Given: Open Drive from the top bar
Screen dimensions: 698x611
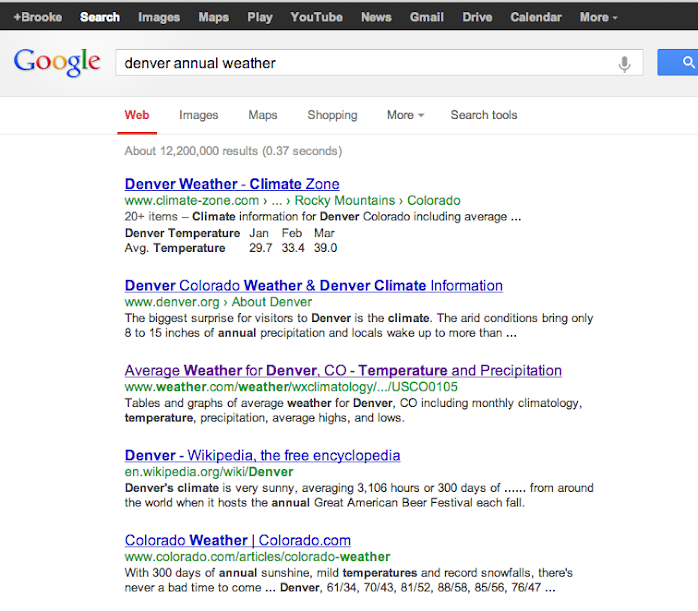Looking at the screenshot, I should (477, 17).
